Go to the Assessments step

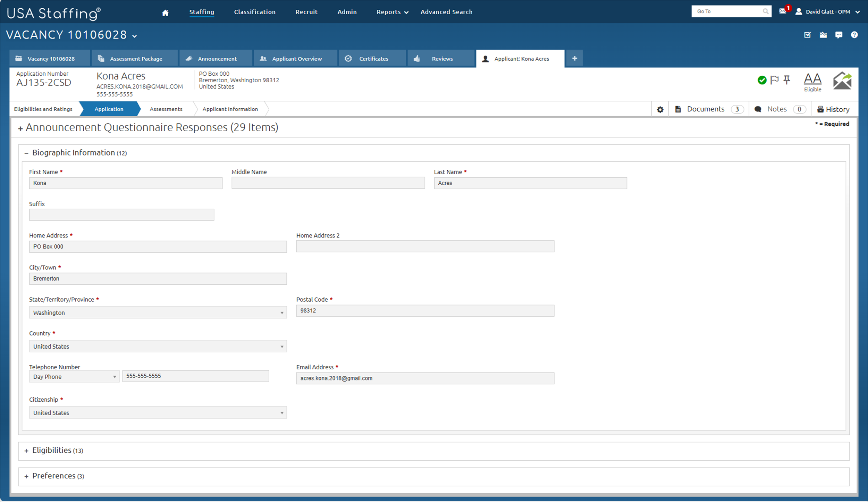click(x=166, y=109)
